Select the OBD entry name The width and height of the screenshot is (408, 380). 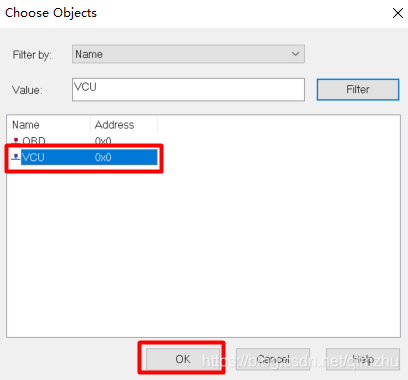point(34,141)
